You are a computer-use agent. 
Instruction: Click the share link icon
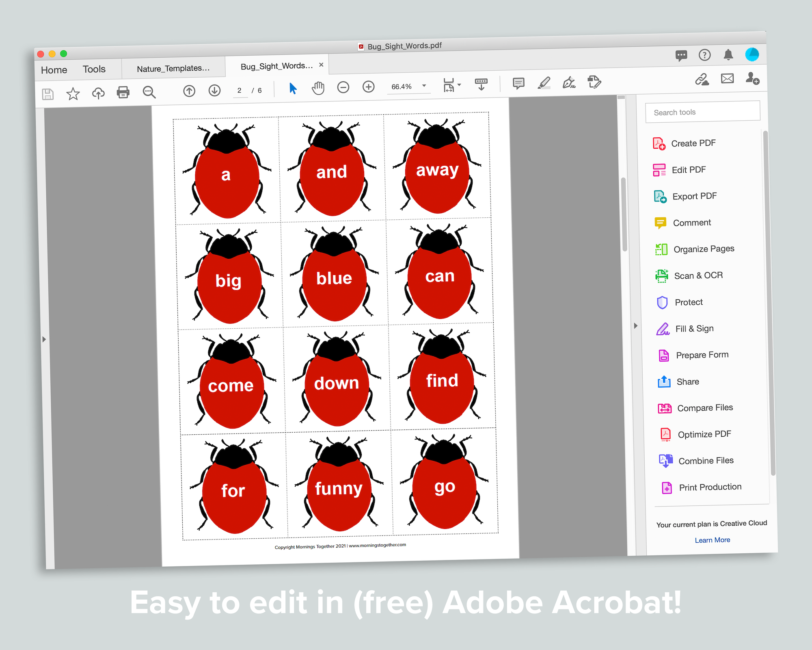[x=702, y=79]
